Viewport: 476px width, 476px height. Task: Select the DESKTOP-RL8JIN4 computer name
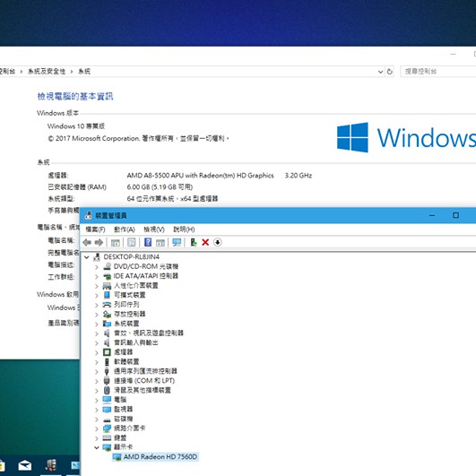pos(132,257)
